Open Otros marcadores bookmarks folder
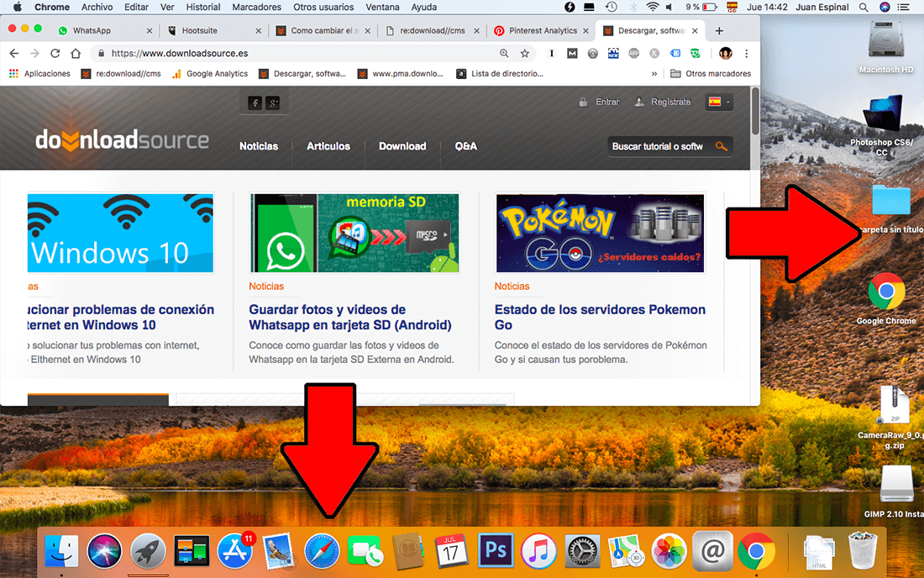The width and height of the screenshot is (924, 578). (711, 74)
